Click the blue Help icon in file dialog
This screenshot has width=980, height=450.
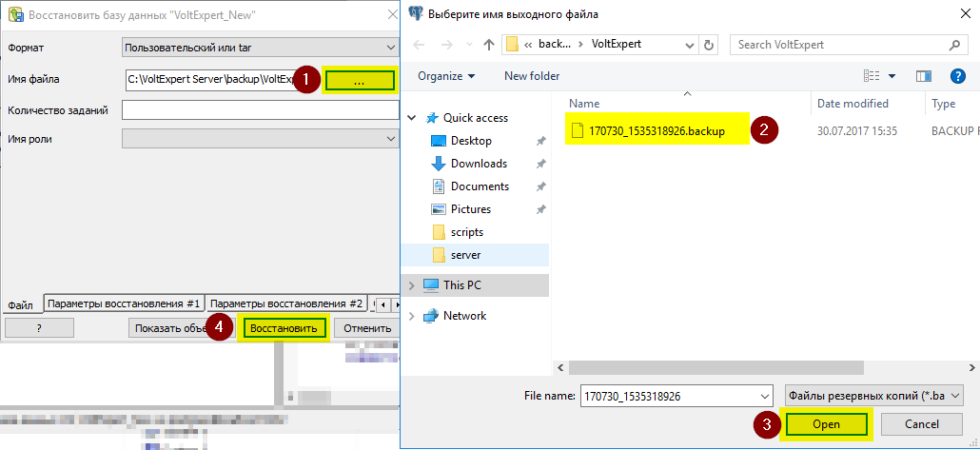958,76
